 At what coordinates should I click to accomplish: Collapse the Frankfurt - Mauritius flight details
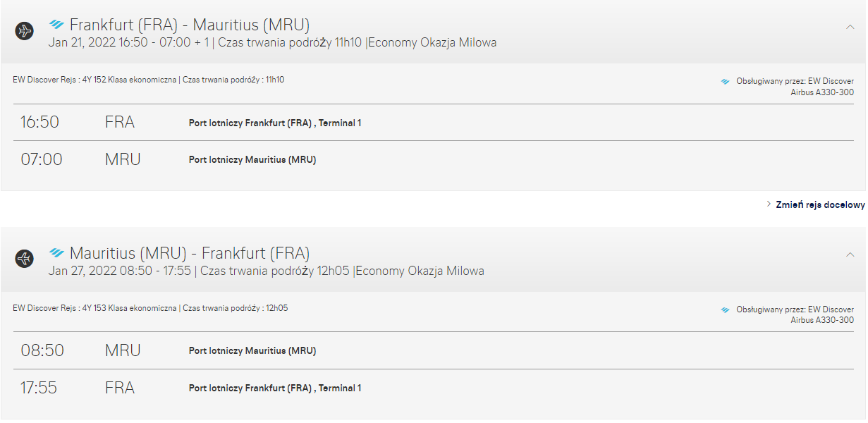click(x=850, y=27)
